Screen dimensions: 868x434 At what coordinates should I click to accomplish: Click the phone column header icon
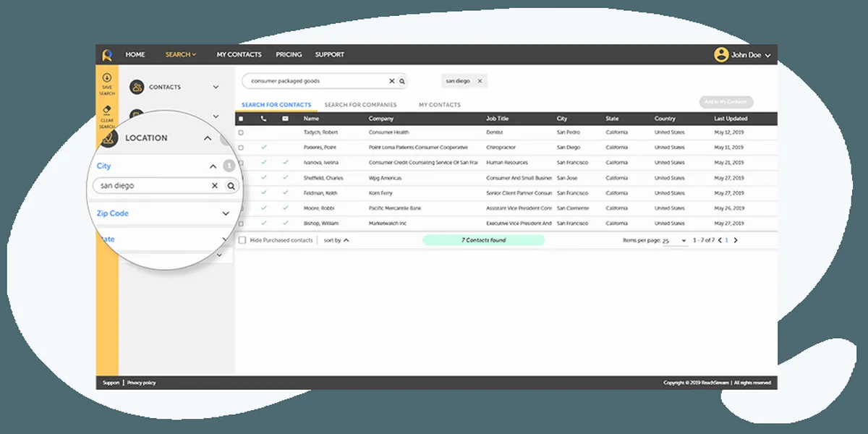(263, 119)
